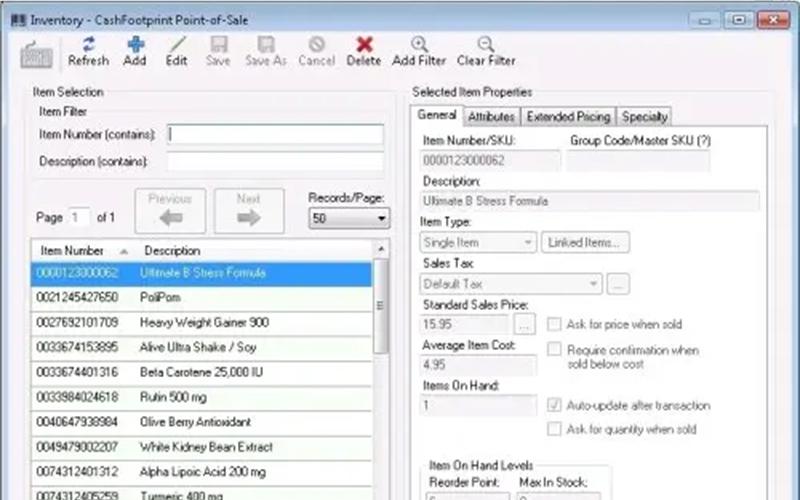Click the Page number field
The width and height of the screenshot is (800, 500).
coord(80,218)
